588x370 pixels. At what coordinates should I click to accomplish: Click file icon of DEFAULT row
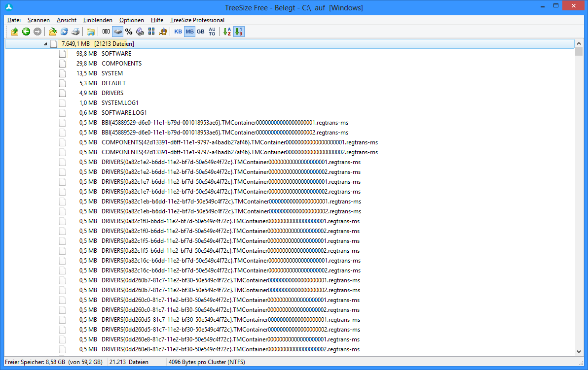point(62,83)
